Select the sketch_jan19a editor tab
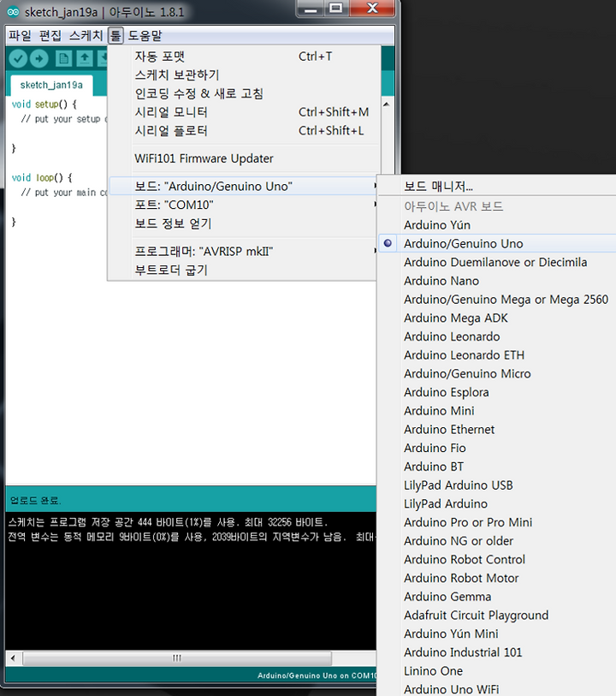Viewport: 616px width, 696px height. pos(51,85)
